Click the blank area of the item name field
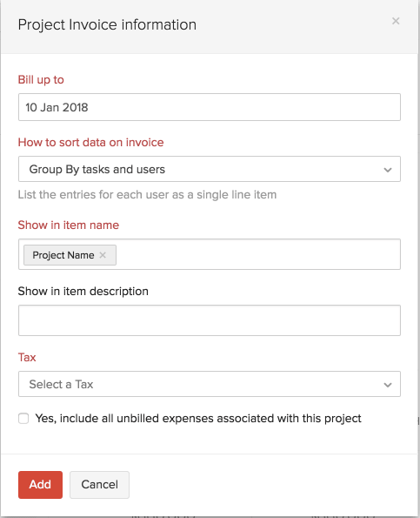Viewport: 420px width, 518px height. coord(257,254)
